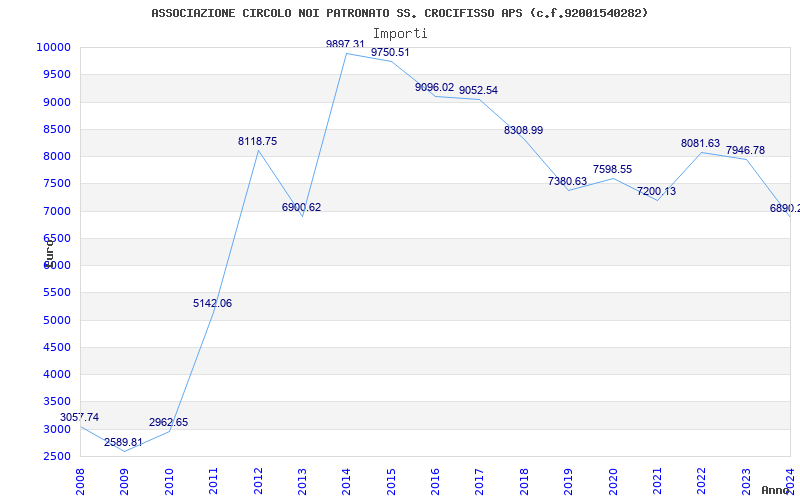Click the 2019 x-axis year label

pyautogui.click(x=569, y=481)
